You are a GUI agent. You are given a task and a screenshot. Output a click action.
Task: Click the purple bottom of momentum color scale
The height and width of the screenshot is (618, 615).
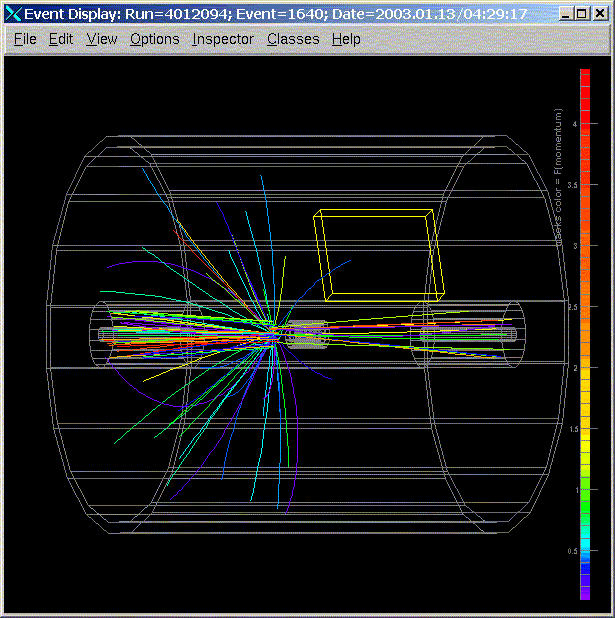[585, 591]
